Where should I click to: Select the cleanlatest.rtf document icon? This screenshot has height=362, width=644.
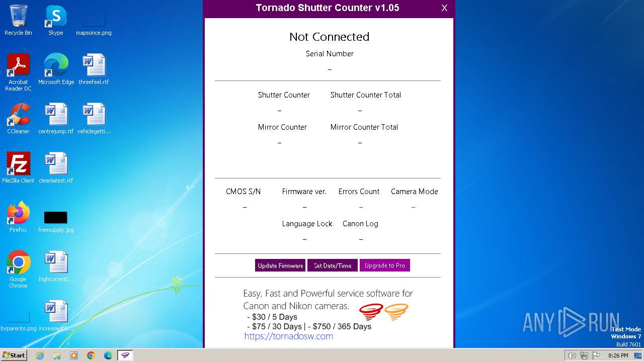(x=56, y=168)
